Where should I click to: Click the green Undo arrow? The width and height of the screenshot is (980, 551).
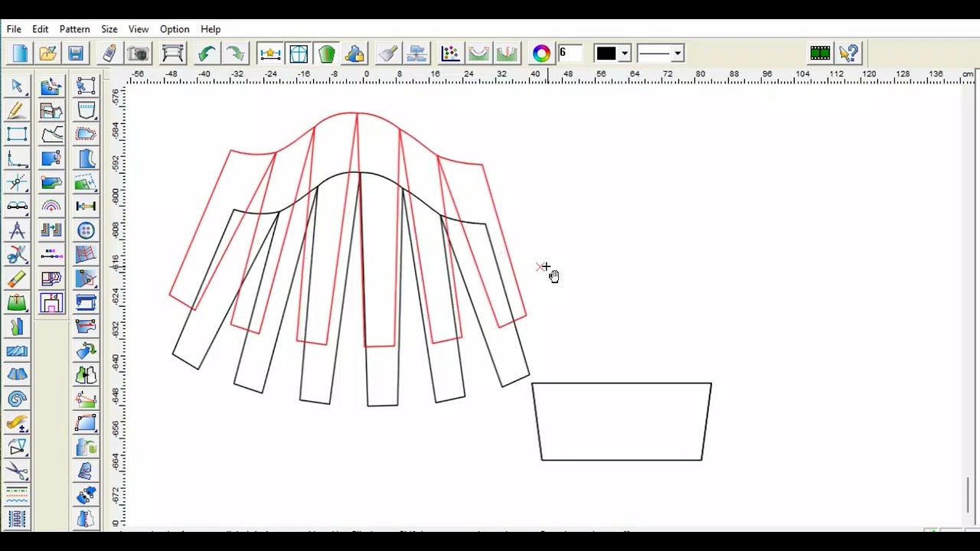coord(206,54)
